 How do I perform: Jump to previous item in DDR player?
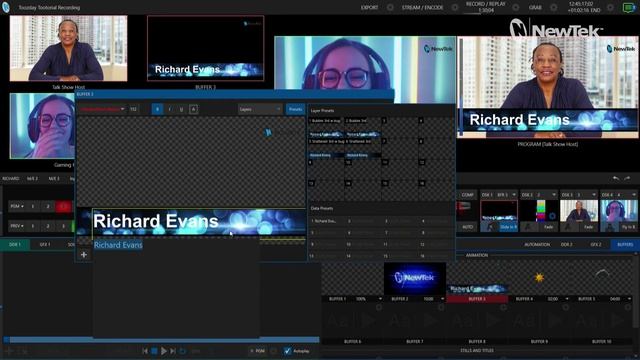(x=145, y=351)
